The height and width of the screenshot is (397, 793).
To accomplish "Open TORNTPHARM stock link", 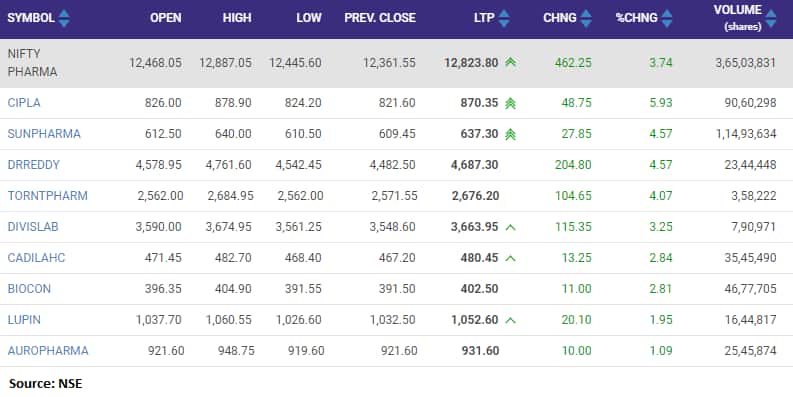I will click(48, 196).
